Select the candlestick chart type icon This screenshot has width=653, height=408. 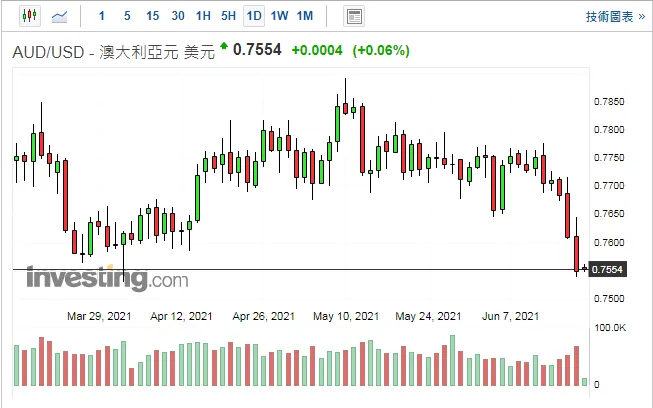coord(30,16)
